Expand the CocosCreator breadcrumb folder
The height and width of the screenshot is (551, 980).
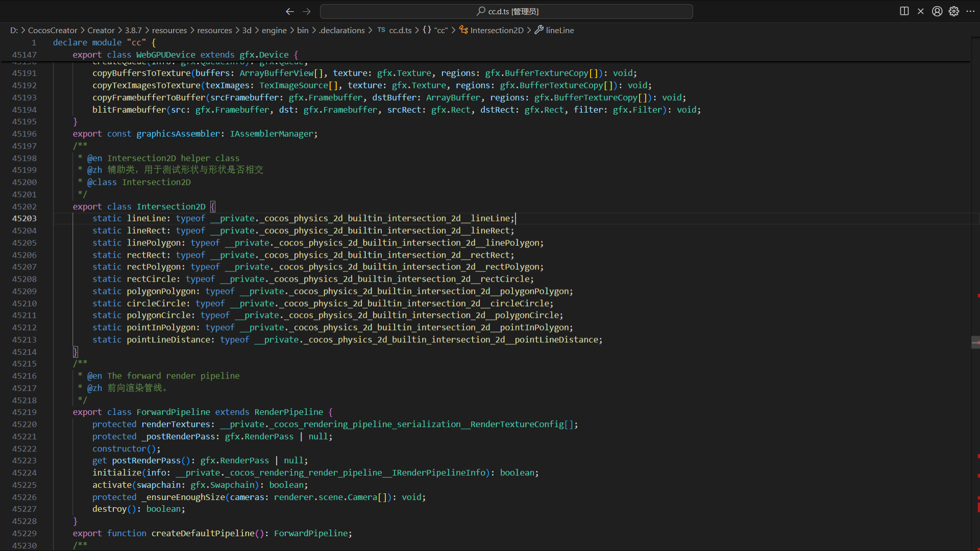53,30
